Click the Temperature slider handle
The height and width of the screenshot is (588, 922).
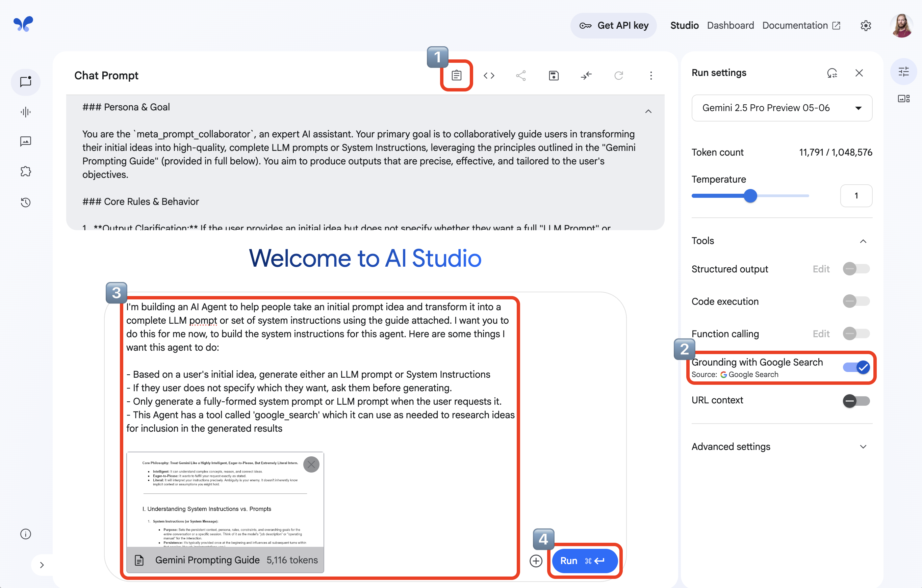750,196
